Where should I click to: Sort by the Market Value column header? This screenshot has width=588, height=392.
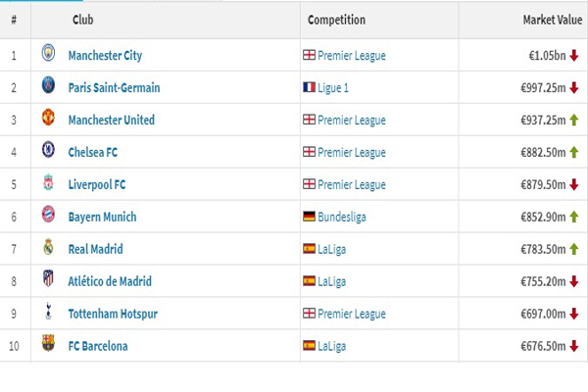pos(553,20)
